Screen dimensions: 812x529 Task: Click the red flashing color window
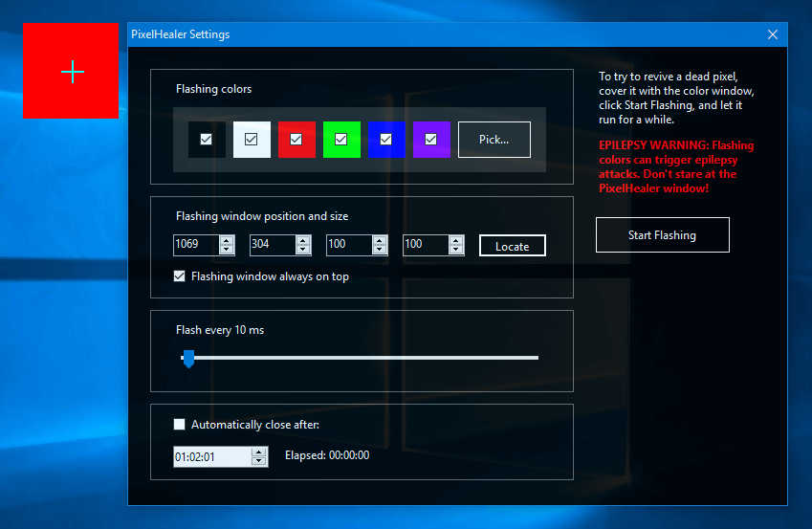click(x=71, y=71)
